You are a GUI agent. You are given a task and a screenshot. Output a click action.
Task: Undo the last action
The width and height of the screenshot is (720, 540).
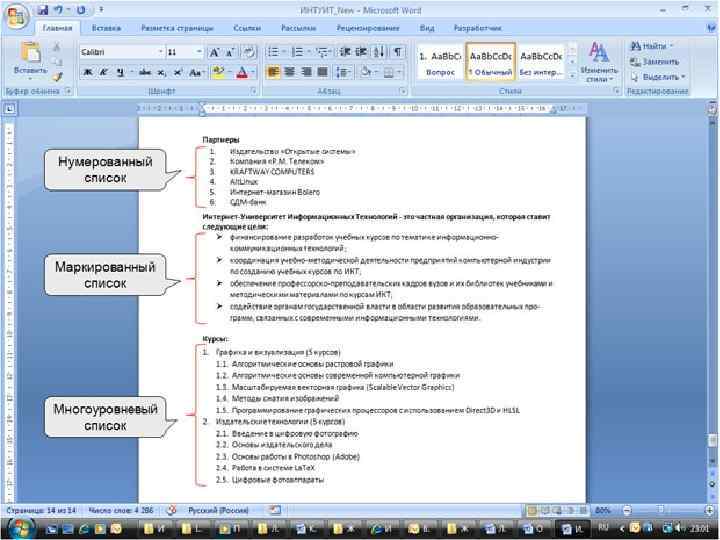point(59,10)
